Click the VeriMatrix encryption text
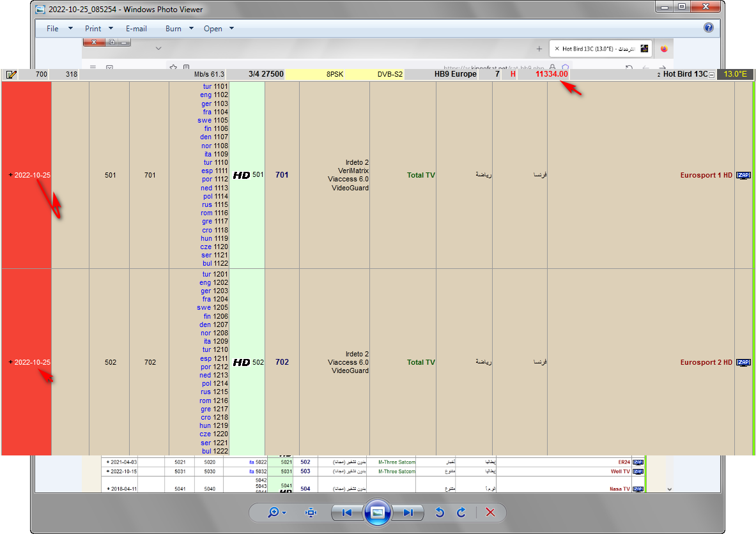Viewport: 756px width, 534px height. pos(353,171)
